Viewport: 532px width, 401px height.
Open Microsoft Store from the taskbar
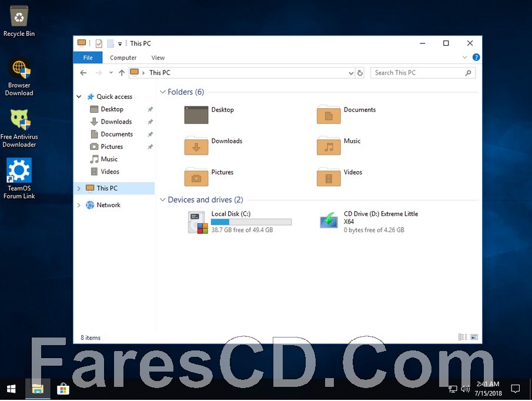coord(63,389)
